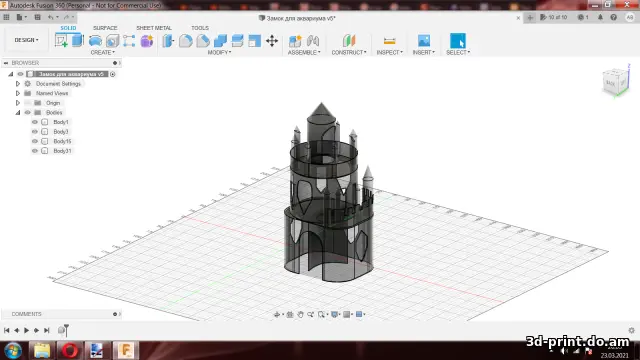Switch to the SOLID tab
The image size is (640, 360).
click(x=68, y=28)
